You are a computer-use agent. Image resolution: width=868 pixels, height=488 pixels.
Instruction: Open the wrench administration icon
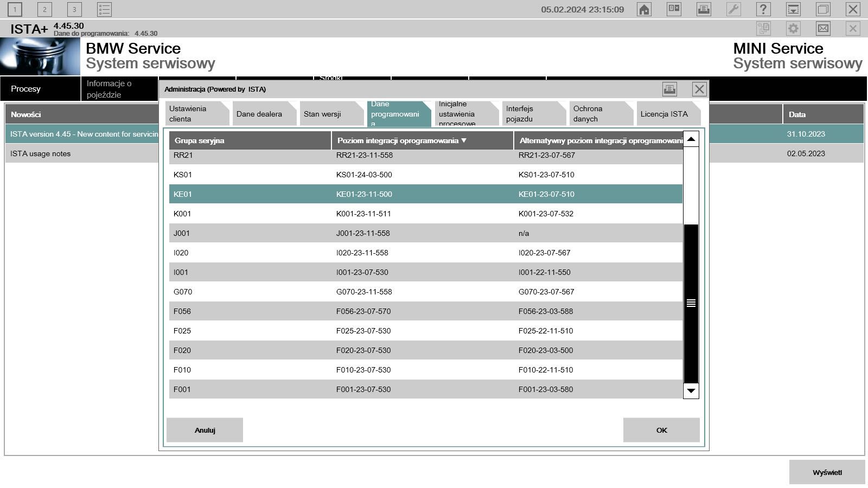(733, 9)
